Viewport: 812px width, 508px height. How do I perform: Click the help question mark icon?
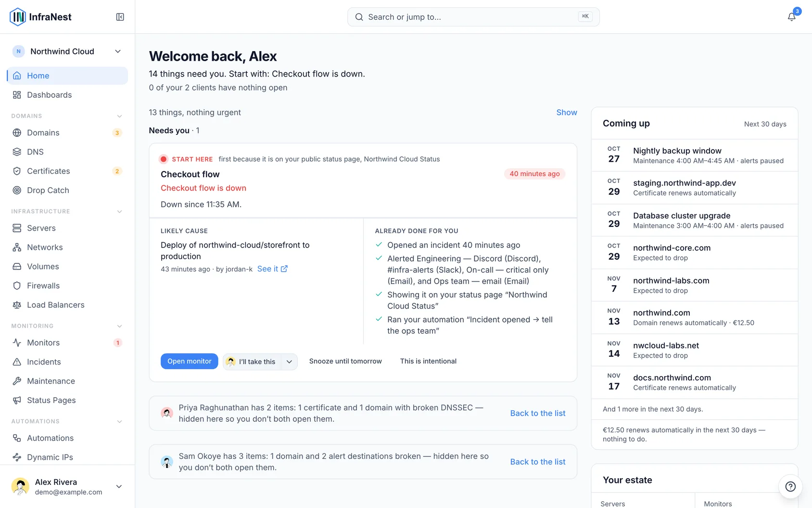coord(790,486)
